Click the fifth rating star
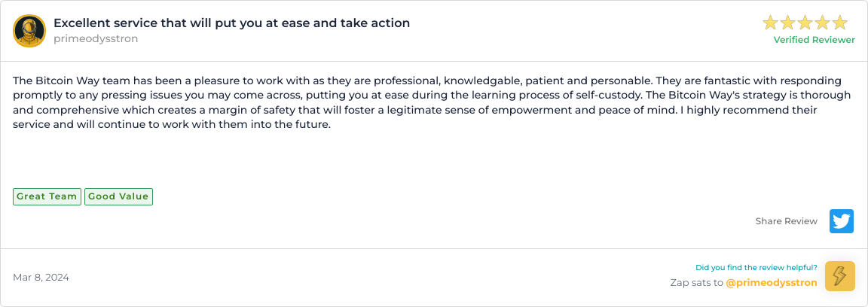 (840, 23)
